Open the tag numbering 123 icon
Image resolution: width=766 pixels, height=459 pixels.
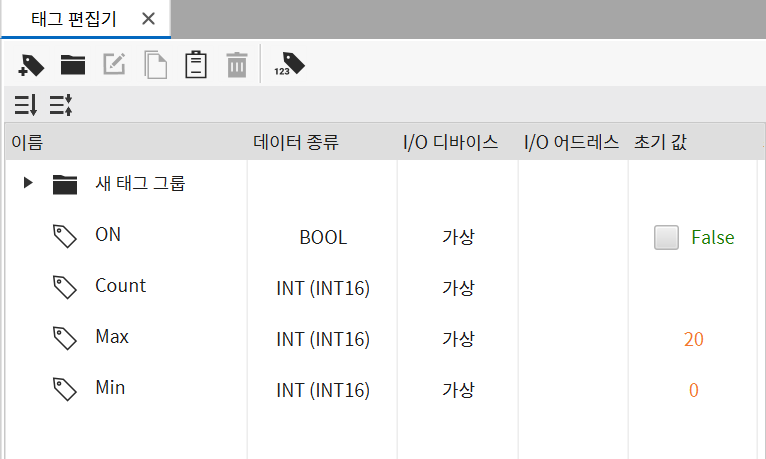pos(289,64)
